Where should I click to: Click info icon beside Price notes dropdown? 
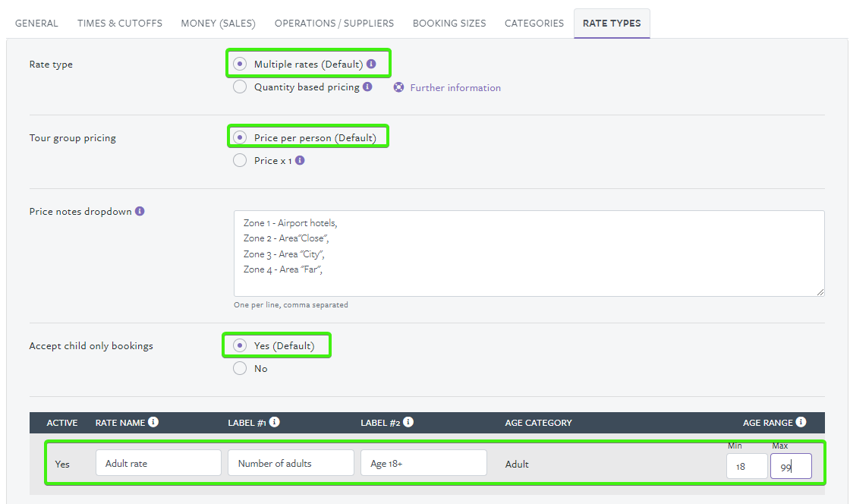click(x=140, y=211)
